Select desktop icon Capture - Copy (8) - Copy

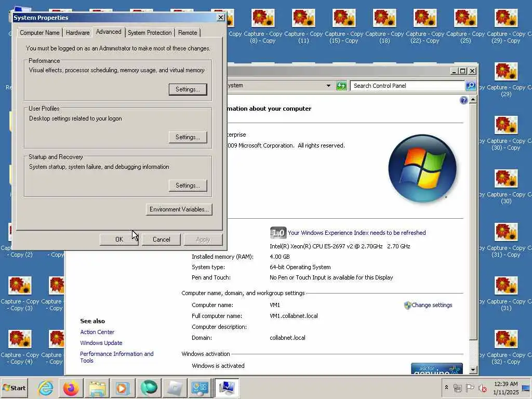point(262,27)
